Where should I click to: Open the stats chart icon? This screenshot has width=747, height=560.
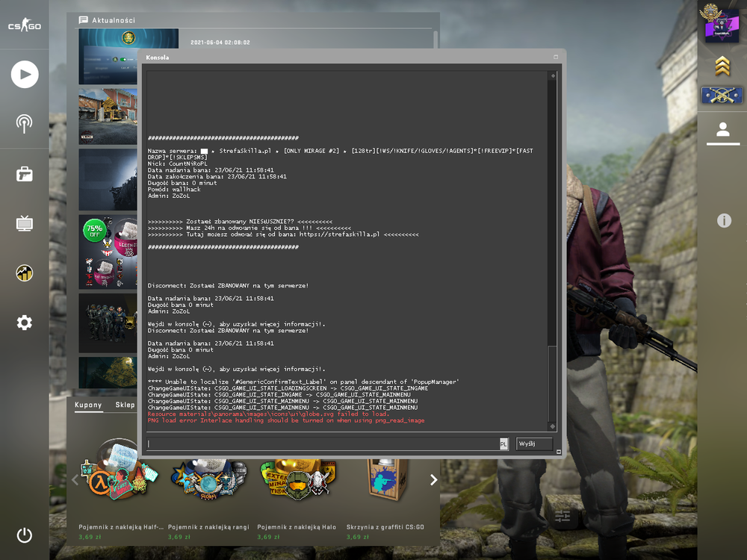(x=25, y=273)
